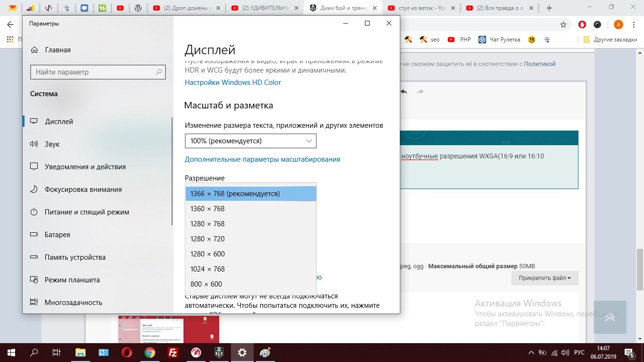The height and width of the screenshot is (362, 644).
Task: Open Task View on the taskbar
Action: (x=57, y=352)
